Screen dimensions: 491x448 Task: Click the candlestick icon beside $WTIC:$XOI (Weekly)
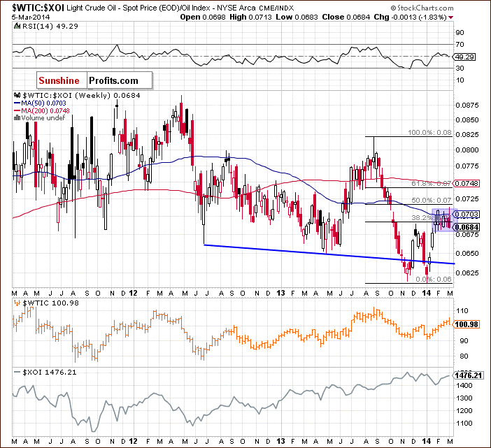pyautogui.click(x=17, y=95)
